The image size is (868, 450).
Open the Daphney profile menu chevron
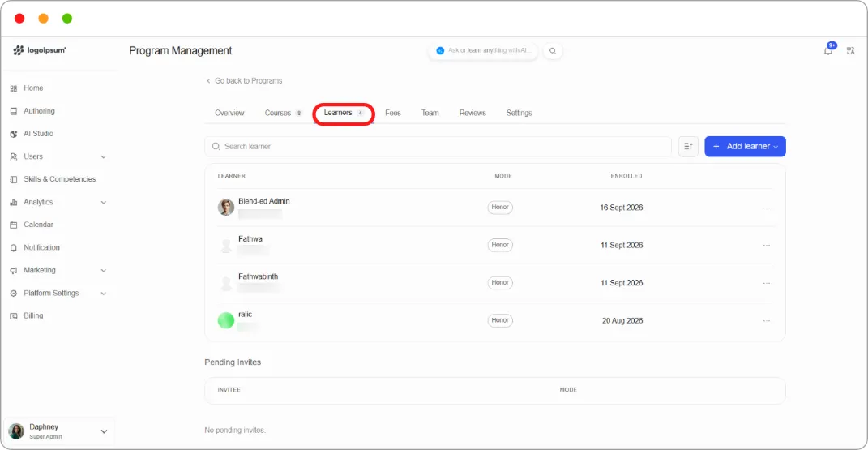coord(104,431)
